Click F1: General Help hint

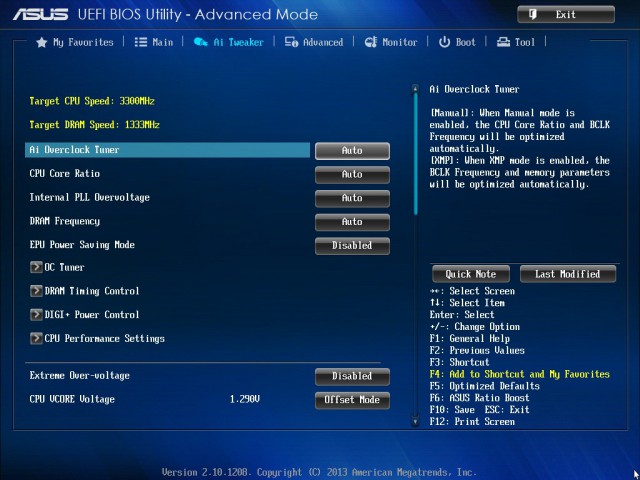469,338
